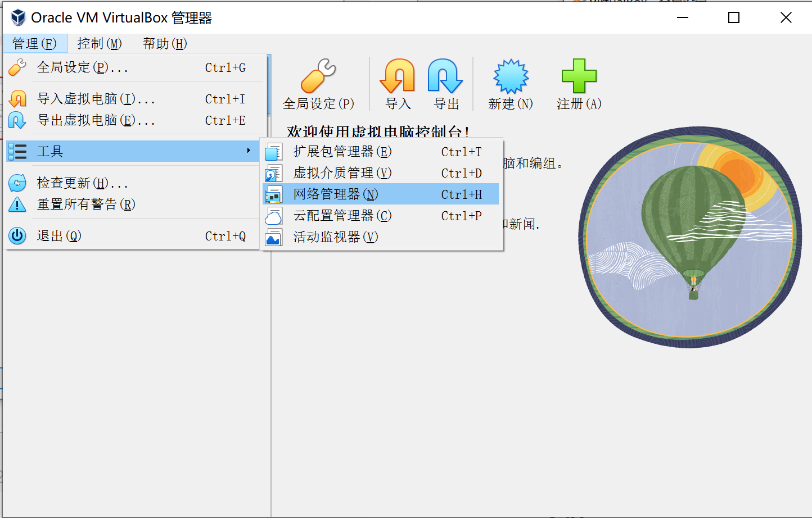Open 云配置管理器(C) from submenu

point(381,216)
